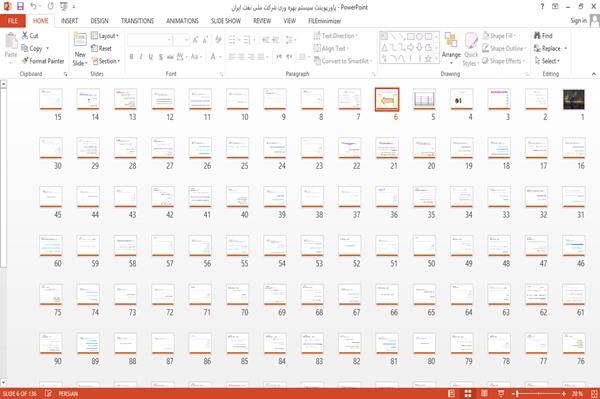This screenshot has height=399, width=600.
Task: Insert a New Slide
Action: (80, 49)
